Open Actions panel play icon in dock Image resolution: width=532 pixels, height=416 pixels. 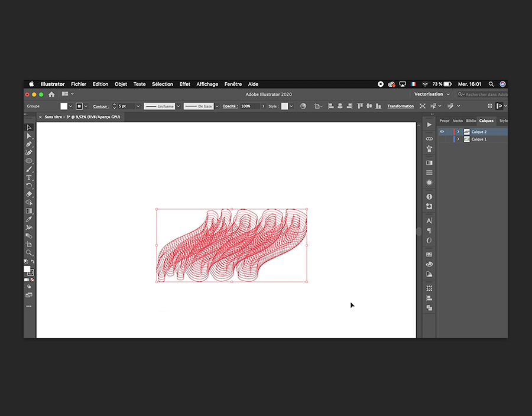pos(429,125)
